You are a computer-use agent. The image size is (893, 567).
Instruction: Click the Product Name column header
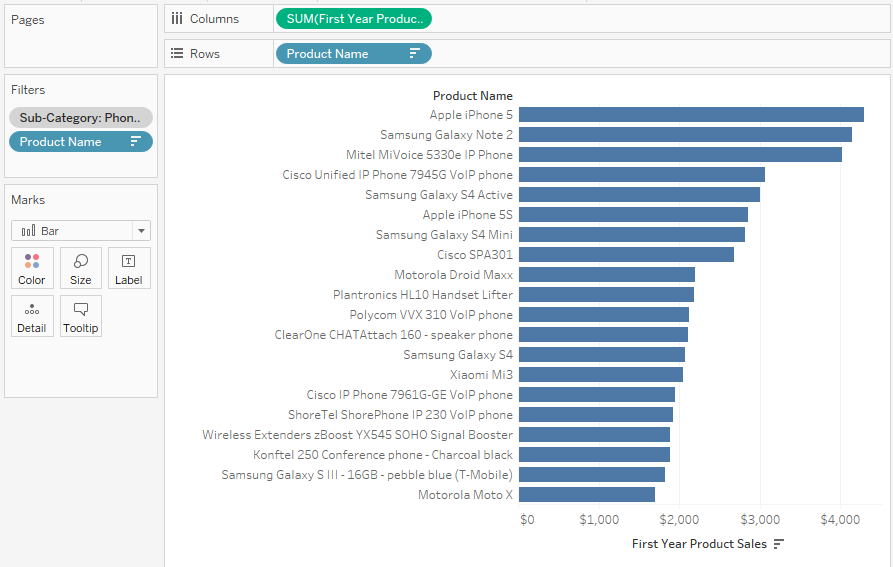point(474,96)
